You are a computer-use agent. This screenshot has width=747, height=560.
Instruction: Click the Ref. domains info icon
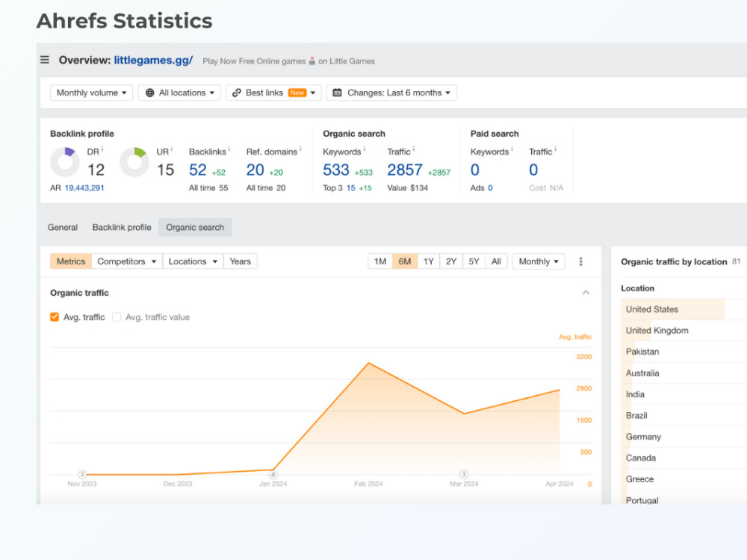(300, 149)
